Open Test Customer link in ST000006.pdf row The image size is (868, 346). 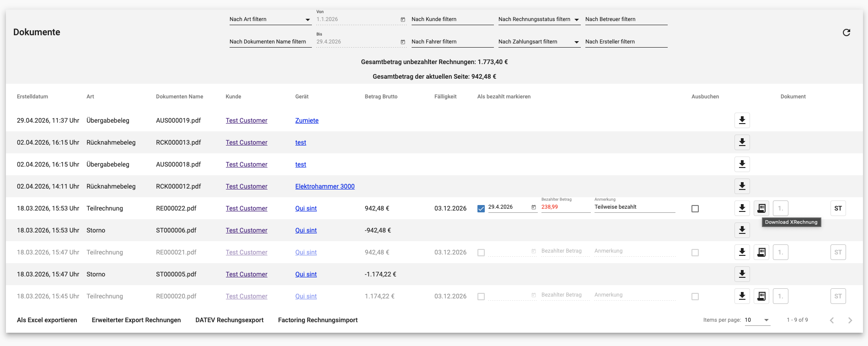(246, 230)
